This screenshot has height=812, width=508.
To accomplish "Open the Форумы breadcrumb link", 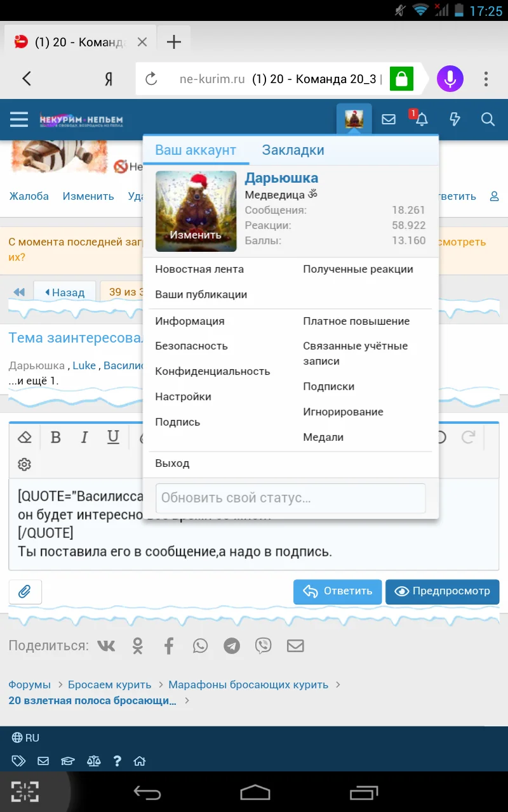I will click(28, 684).
